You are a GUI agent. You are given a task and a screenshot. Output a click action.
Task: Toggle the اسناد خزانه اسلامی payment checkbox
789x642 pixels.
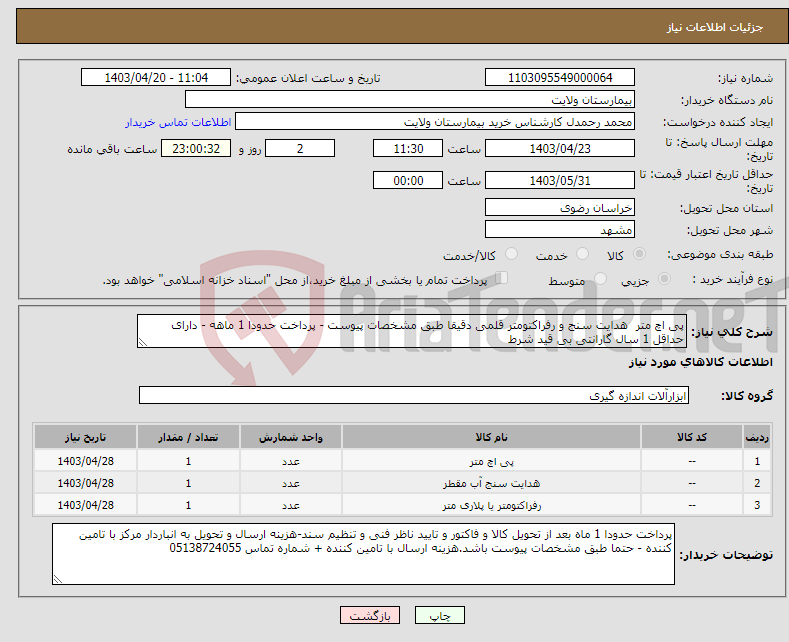click(x=502, y=278)
